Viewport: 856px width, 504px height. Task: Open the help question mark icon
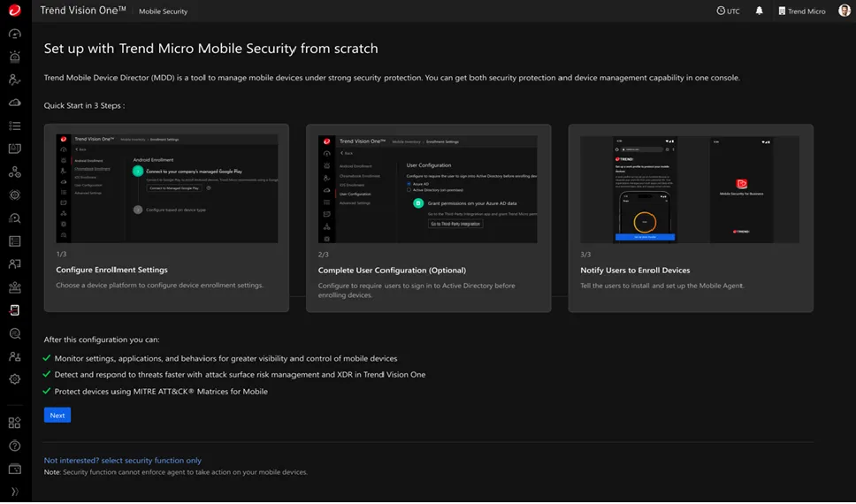pos(14,446)
